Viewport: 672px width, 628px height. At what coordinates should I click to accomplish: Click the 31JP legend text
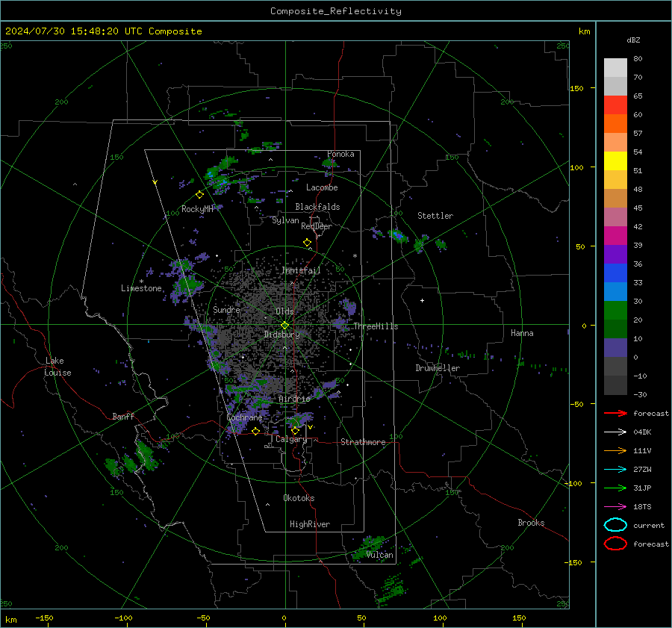point(642,488)
